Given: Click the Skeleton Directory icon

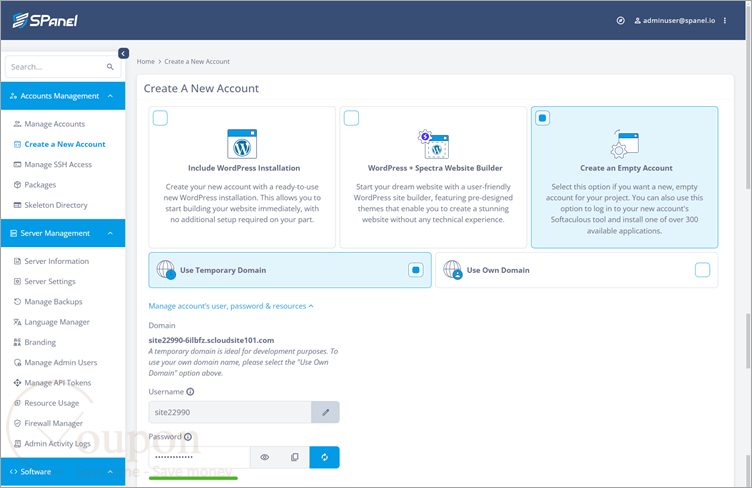Looking at the screenshot, I should pos(17,205).
